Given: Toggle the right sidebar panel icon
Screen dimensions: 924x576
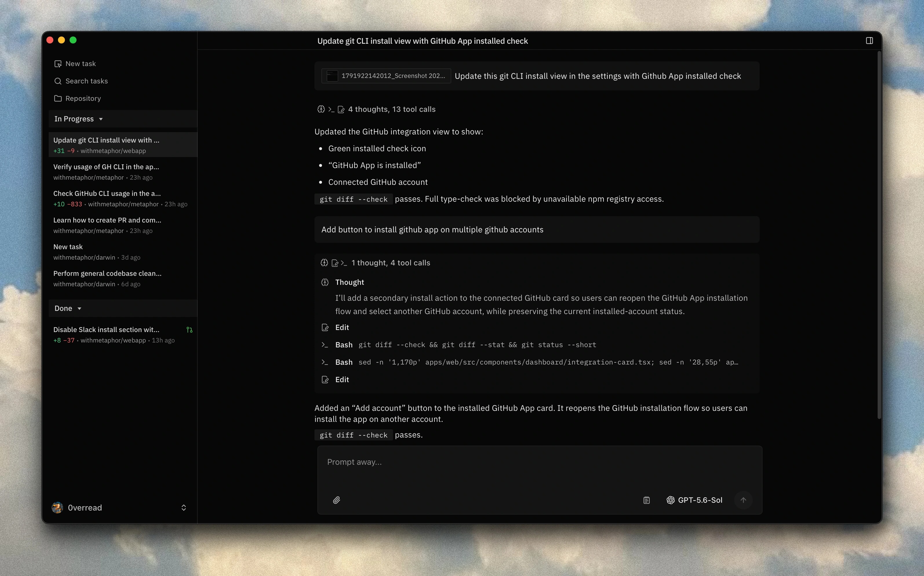Looking at the screenshot, I should [869, 41].
